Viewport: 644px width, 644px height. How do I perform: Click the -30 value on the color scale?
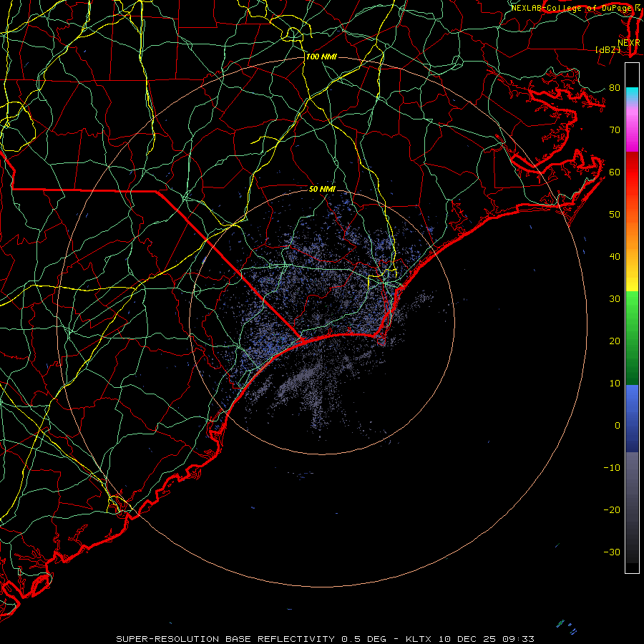tap(612, 552)
